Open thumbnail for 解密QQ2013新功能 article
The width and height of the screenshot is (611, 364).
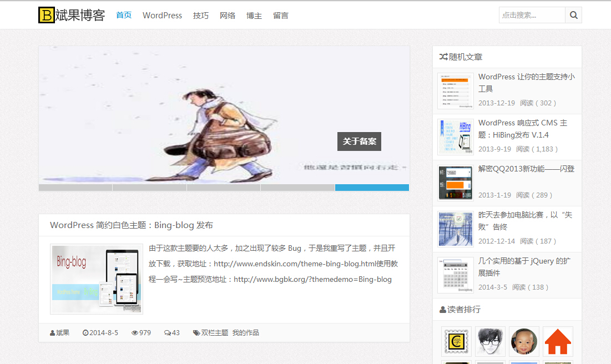[x=456, y=183]
